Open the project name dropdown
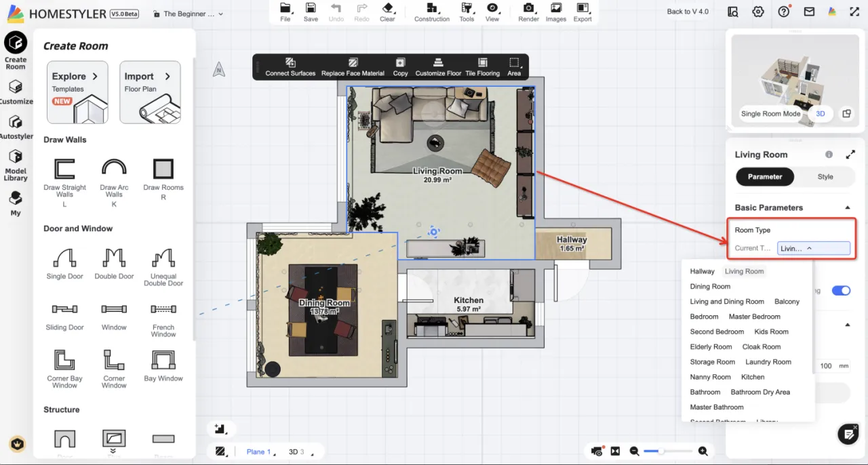The image size is (868, 465). tap(189, 14)
